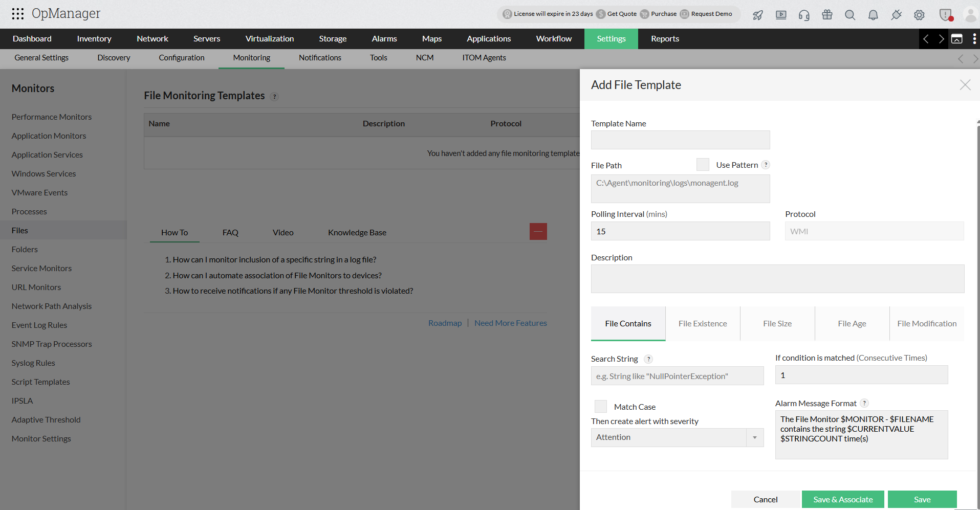Open the Protocol WMI dropdown

874,231
